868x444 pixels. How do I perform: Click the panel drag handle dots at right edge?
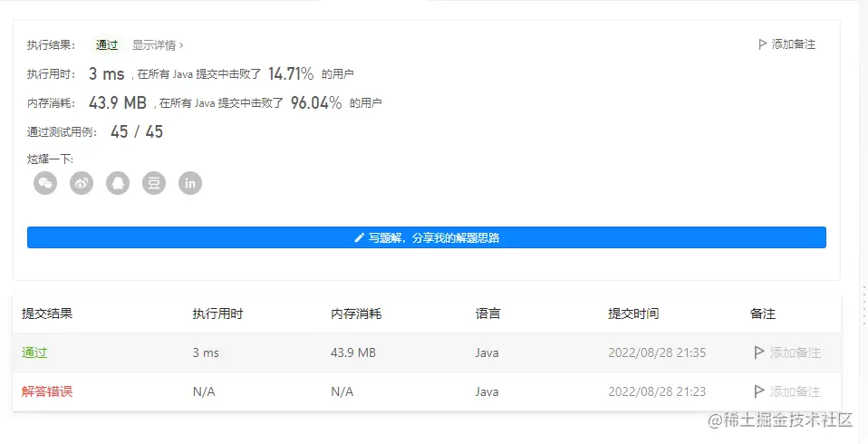[x=864, y=304]
